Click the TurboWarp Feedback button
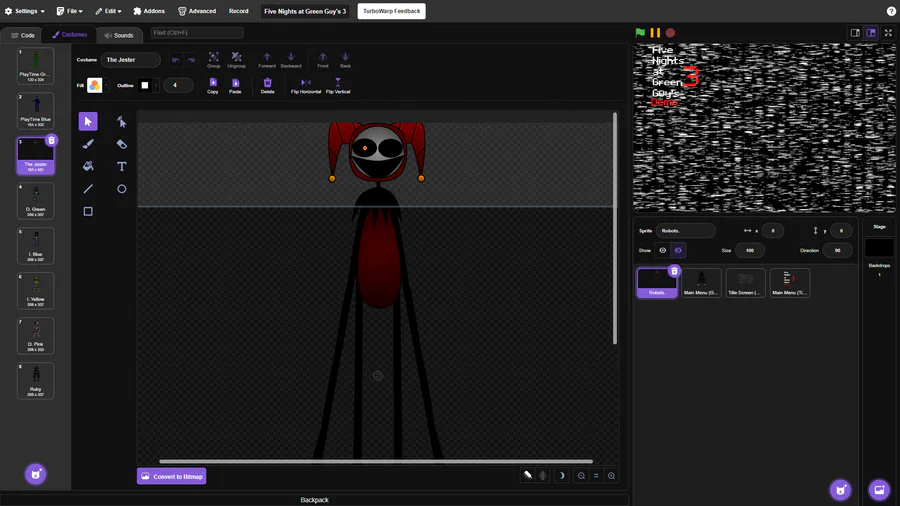This screenshot has width=900, height=506. tap(391, 11)
